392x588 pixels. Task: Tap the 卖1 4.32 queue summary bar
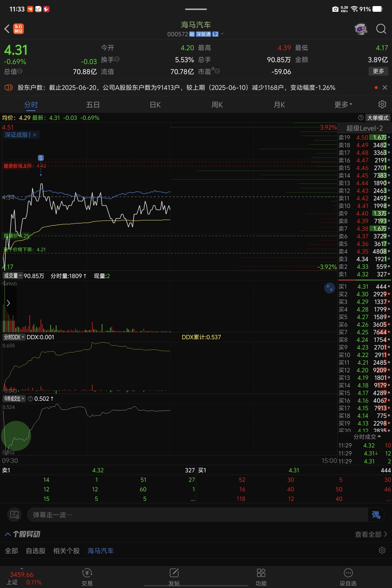[98, 470]
